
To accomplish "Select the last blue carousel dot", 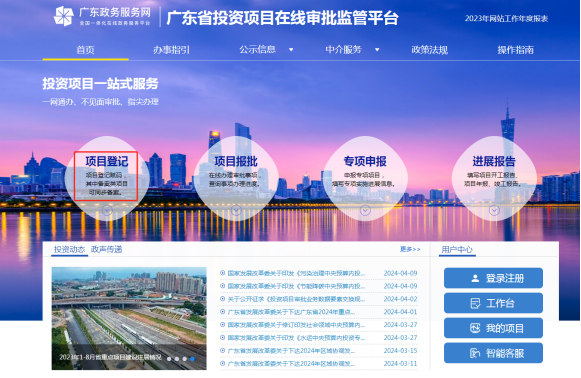I will tap(192, 359).
